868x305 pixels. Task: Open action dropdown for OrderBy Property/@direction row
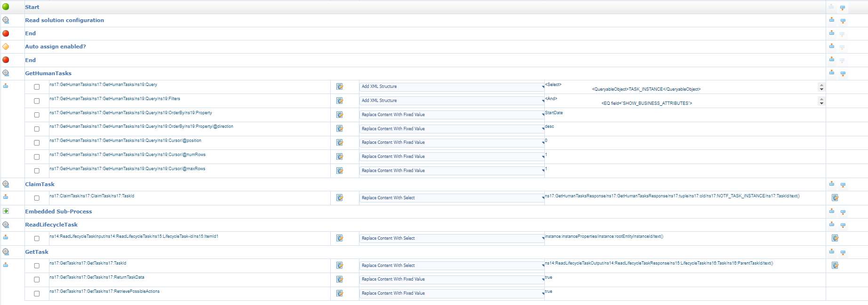pos(452,129)
